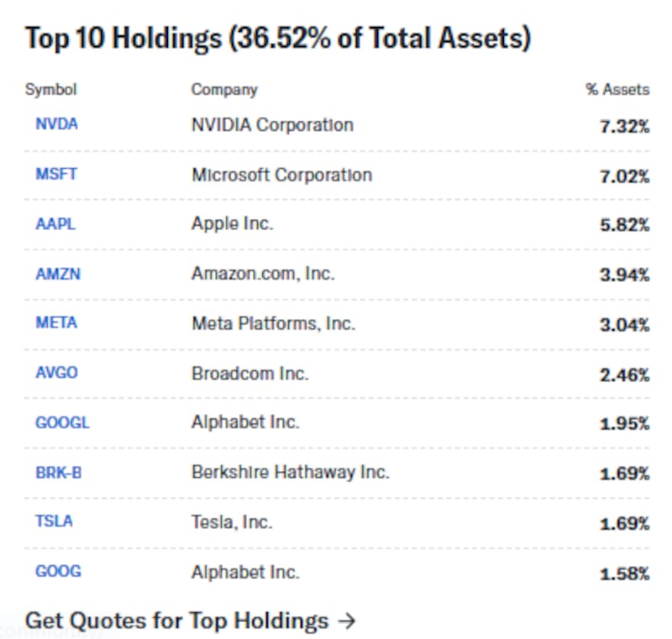Click the arrow after Get Quotes
This screenshot has height=639, width=672.
(346, 621)
